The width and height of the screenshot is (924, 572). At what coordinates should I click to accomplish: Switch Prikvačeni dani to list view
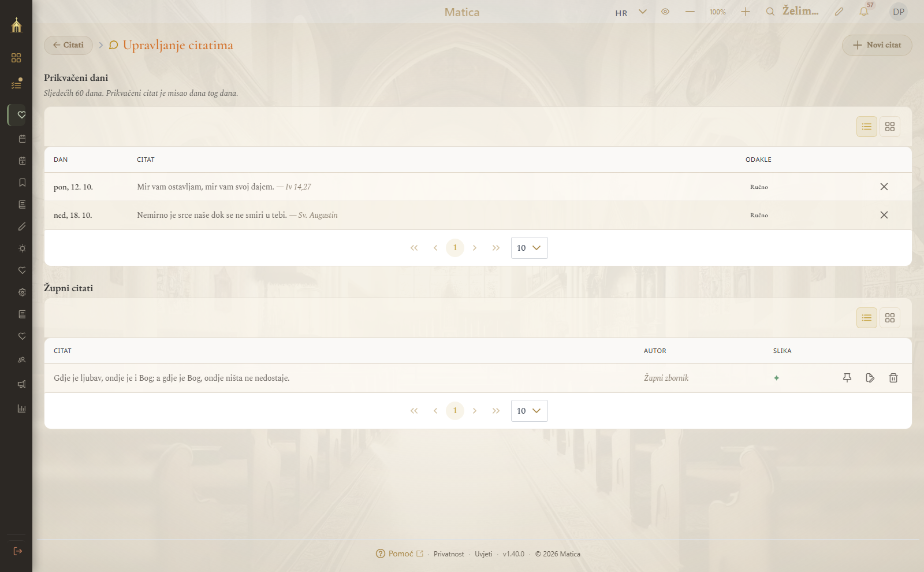[x=867, y=127]
